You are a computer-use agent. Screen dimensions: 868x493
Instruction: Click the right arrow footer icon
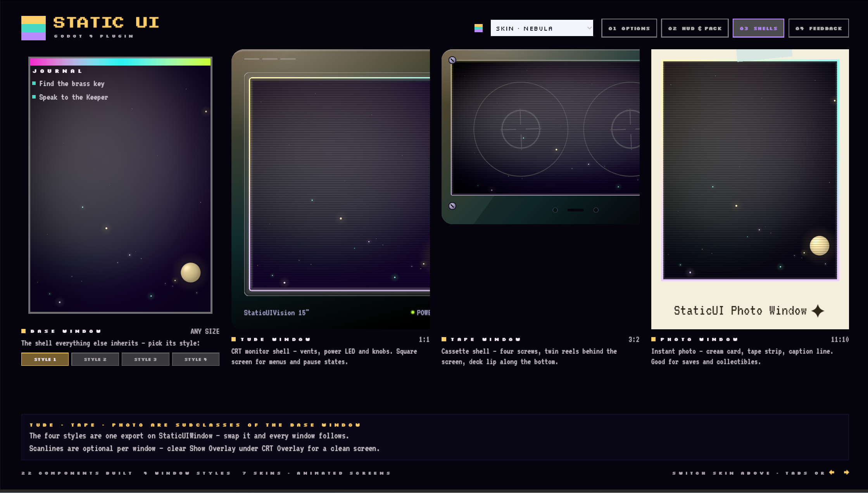(846, 472)
